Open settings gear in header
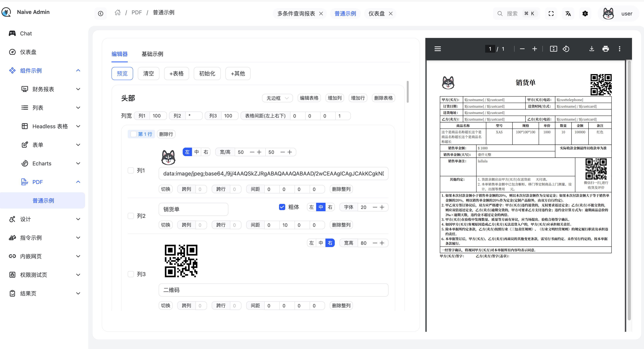The width and height of the screenshot is (644, 349). click(x=585, y=14)
